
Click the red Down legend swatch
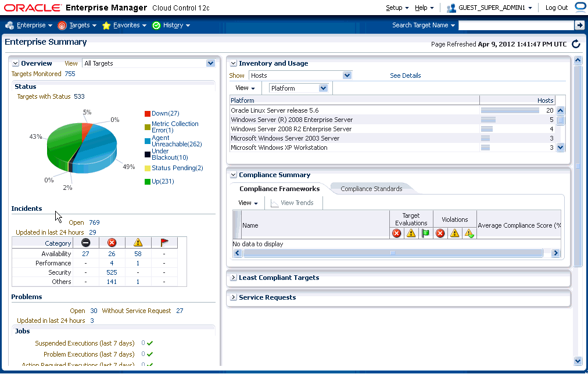[148, 114]
